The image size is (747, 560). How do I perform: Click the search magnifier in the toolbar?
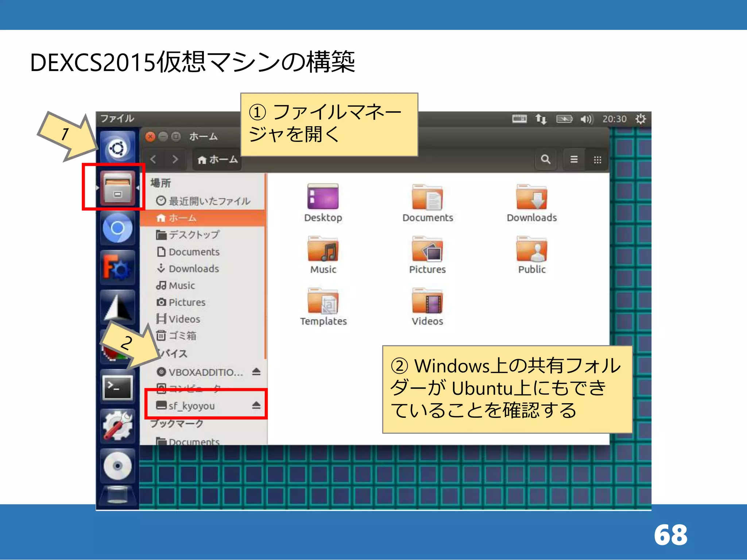(x=546, y=159)
